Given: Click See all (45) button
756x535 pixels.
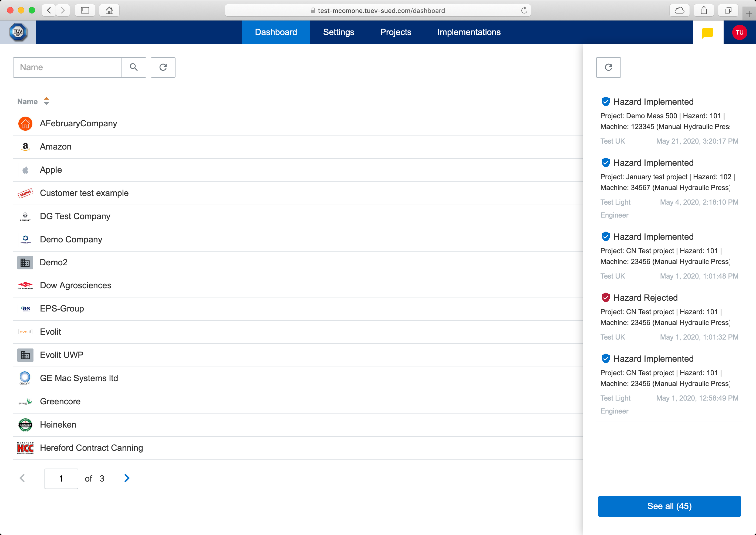Looking at the screenshot, I should point(669,506).
